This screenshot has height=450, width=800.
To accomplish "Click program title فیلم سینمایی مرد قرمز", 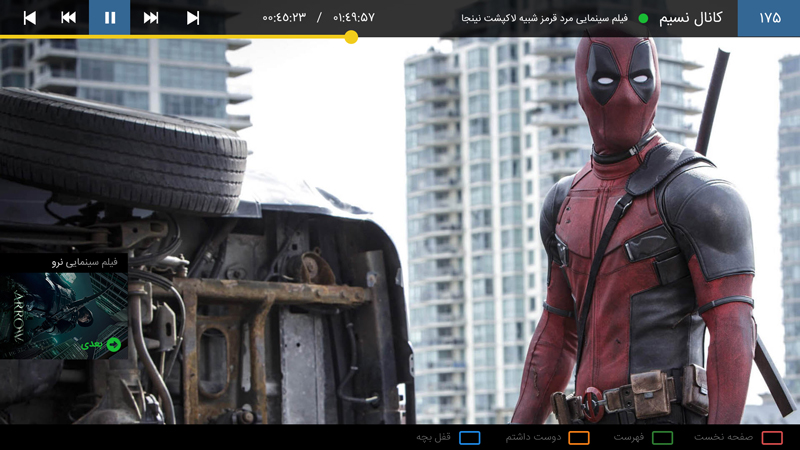I will point(545,18).
